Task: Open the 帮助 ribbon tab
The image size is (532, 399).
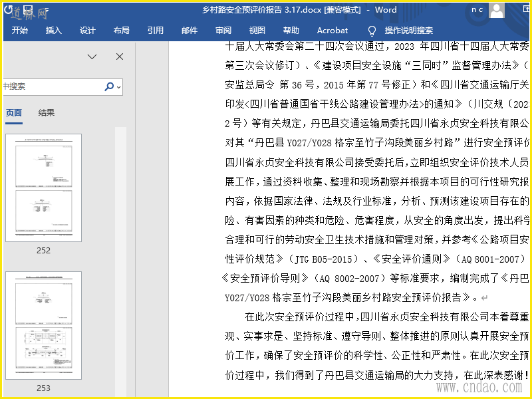Action: (291, 30)
